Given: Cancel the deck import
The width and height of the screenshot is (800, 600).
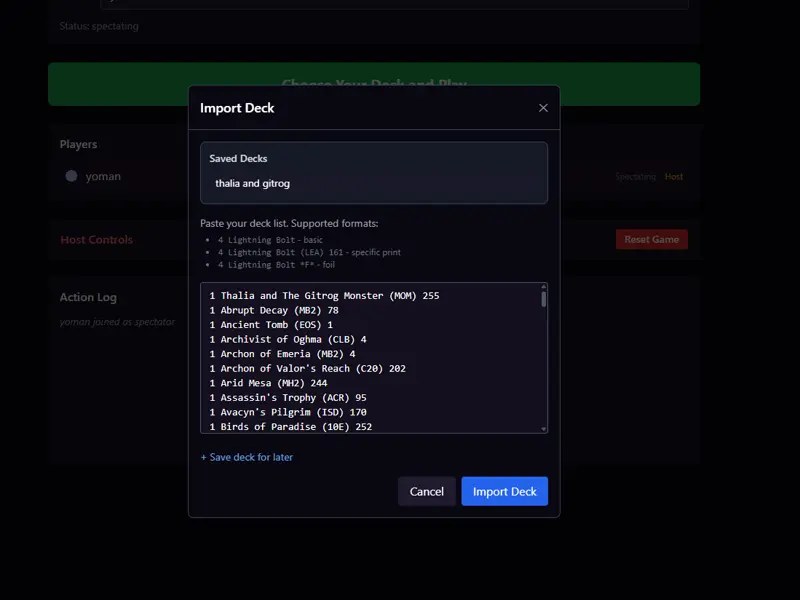Looking at the screenshot, I should click(x=427, y=491).
